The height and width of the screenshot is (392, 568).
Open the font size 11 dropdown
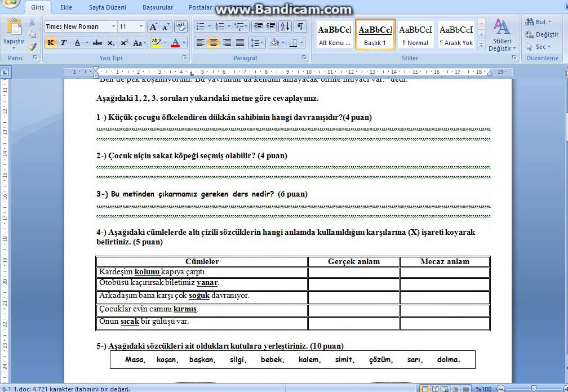coord(141,26)
